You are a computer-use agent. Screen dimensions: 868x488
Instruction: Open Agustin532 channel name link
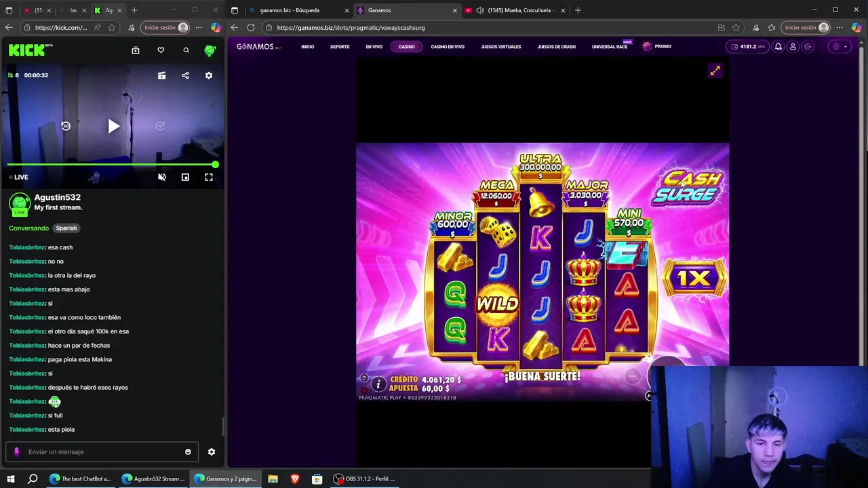click(58, 197)
